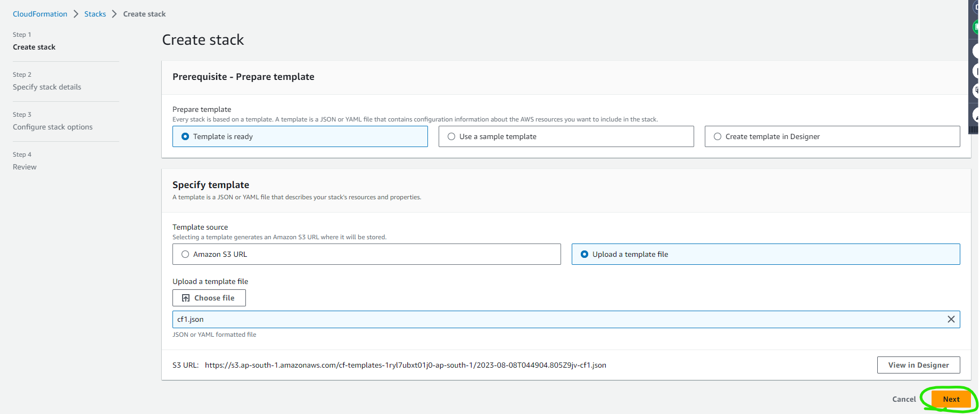Proceed with the Next button

coord(951,399)
